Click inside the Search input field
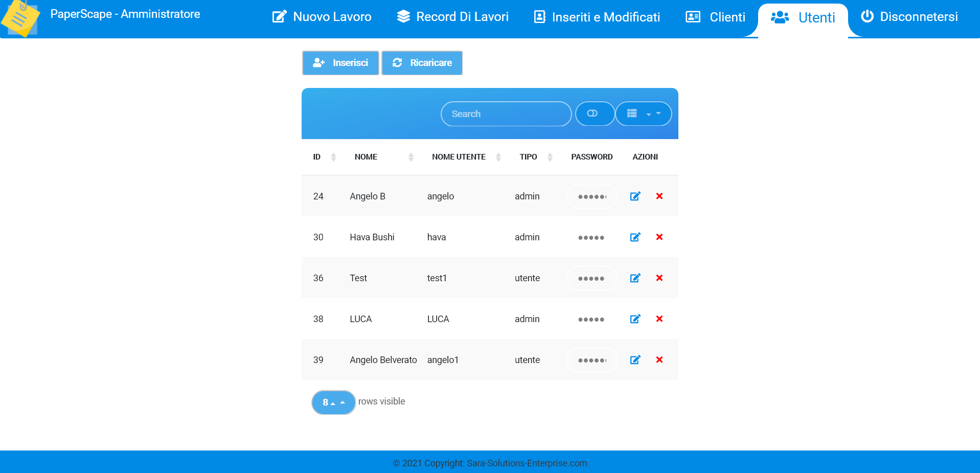Image resolution: width=980 pixels, height=473 pixels. (x=506, y=114)
